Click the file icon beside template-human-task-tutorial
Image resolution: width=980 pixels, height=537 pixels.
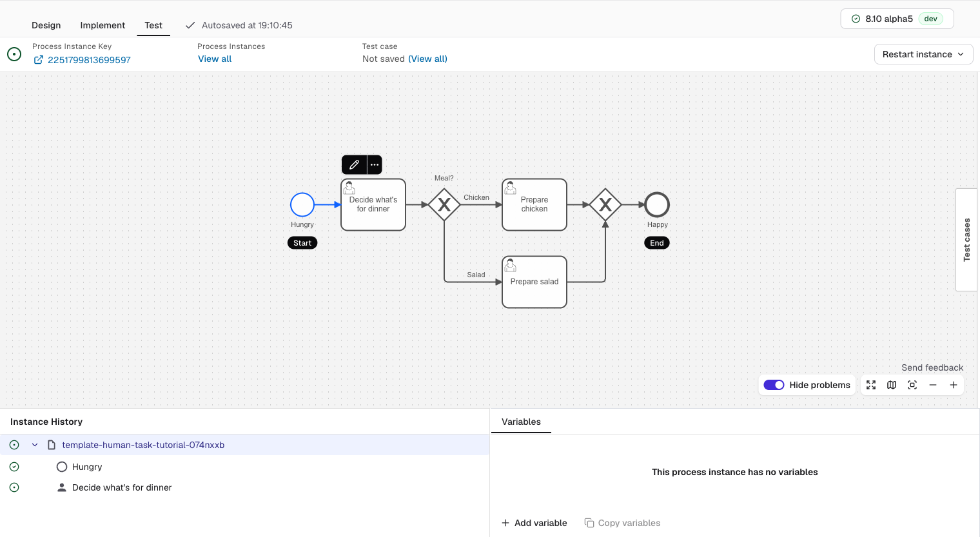[x=52, y=445]
